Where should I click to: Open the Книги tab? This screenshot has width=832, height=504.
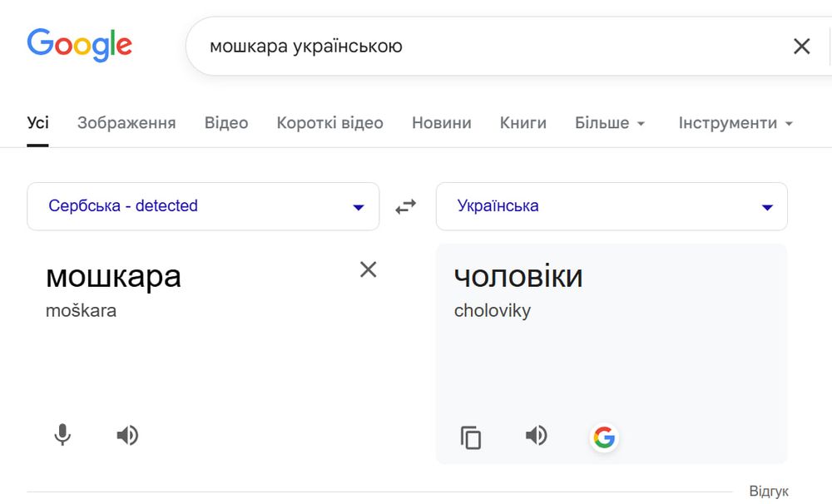pos(522,123)
